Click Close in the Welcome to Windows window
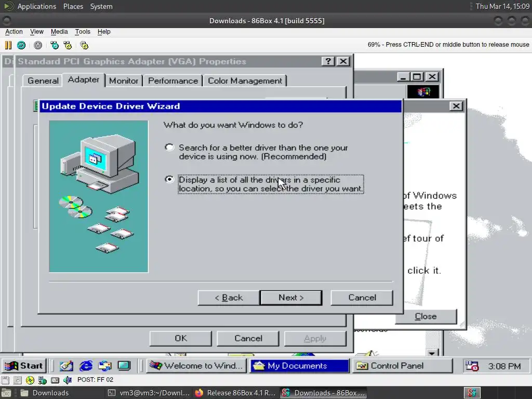 426,316
